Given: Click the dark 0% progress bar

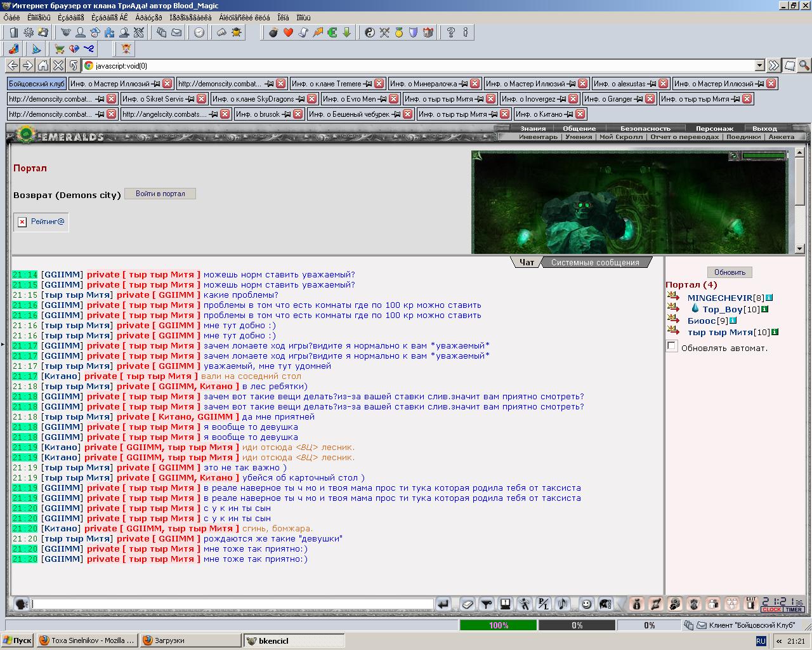Looking at the screenshot, I should coord(577,625).
